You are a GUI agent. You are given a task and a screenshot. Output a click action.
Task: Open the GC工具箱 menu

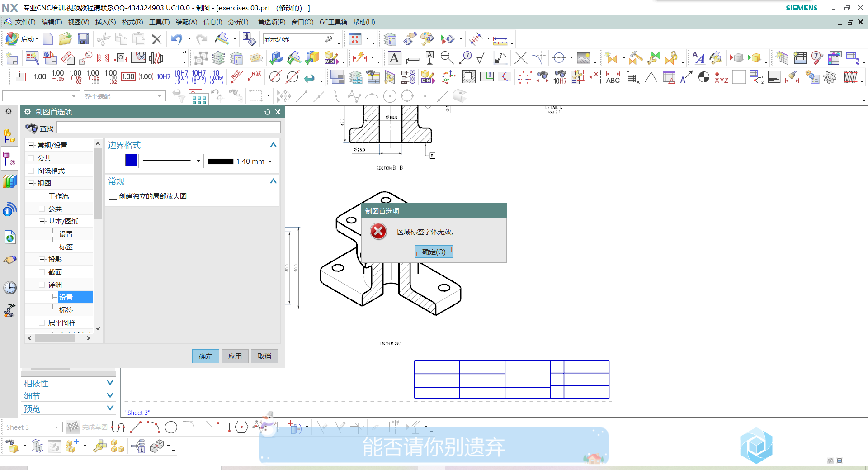pos(333,22)
